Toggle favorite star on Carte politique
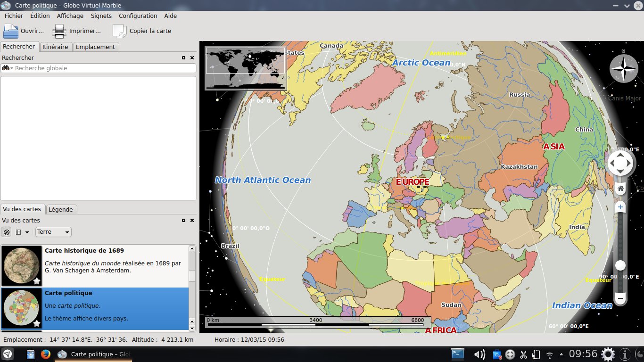Screen dimensions: 644x362 37,323
